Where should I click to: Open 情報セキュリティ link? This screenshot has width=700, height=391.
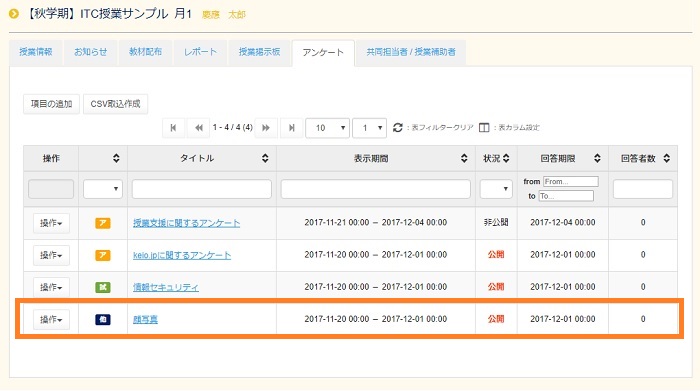click(166, 287)
